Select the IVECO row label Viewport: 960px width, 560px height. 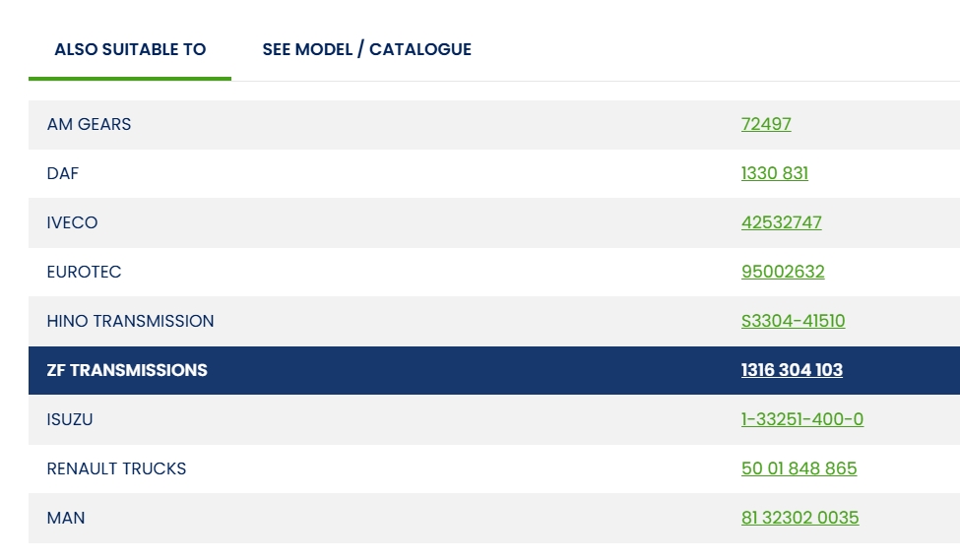[72, 222]
